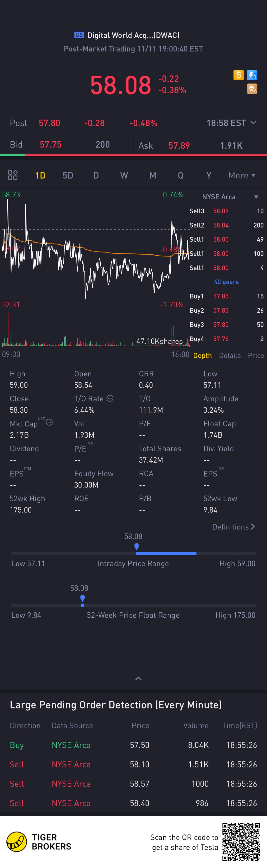Tap the Equity Flow value 30.00M

point(86,485)
